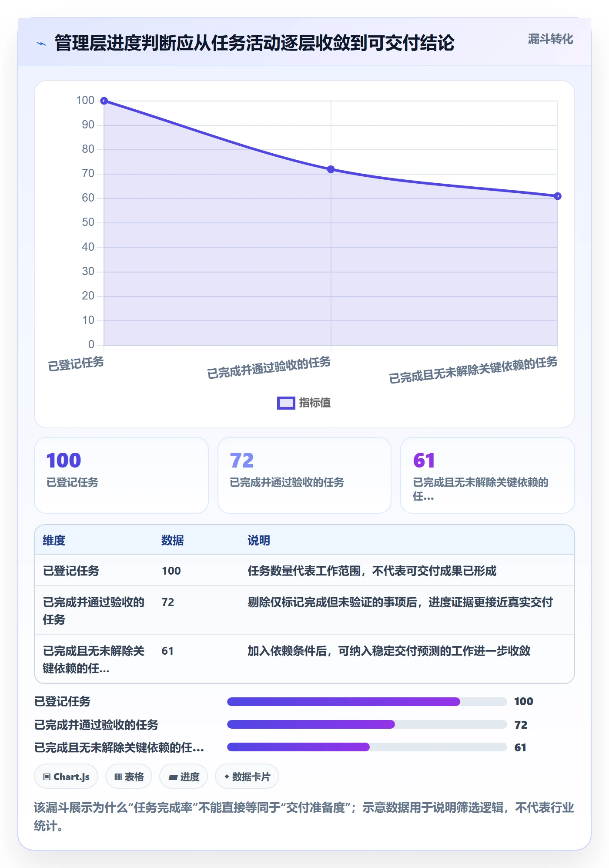The image size is (609, 868).
Task: Click the diamond icon in 数据卡片 tag
Action: (x=227, y=777)
